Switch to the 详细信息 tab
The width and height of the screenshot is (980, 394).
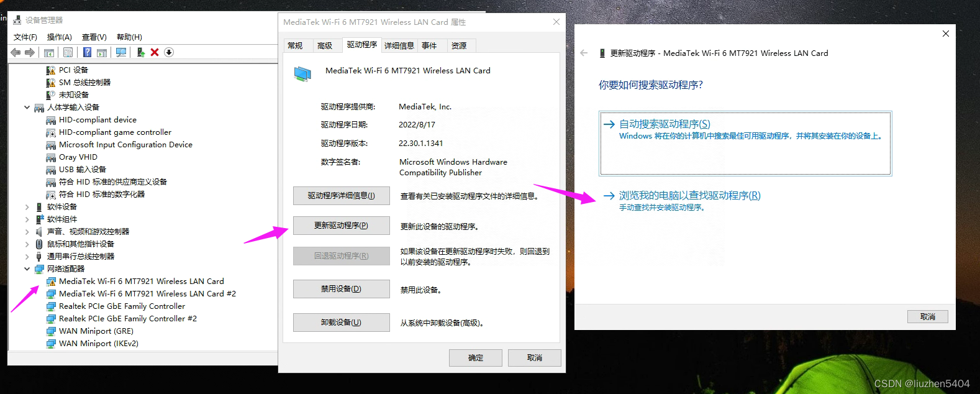coord(399,46)
